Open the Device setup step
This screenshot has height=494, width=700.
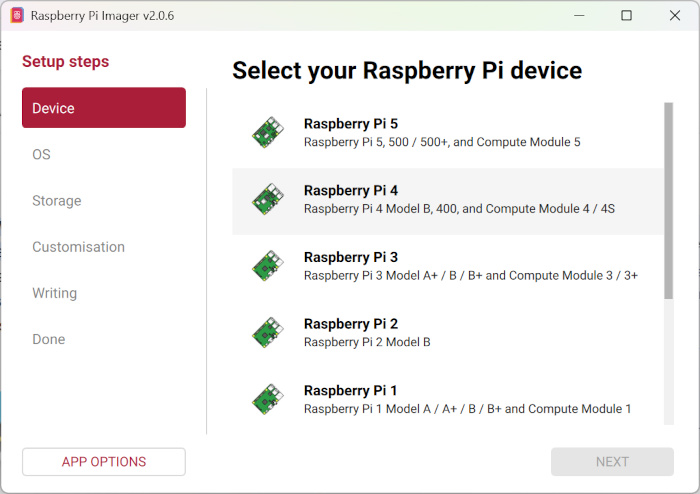[x=104, y=108]
